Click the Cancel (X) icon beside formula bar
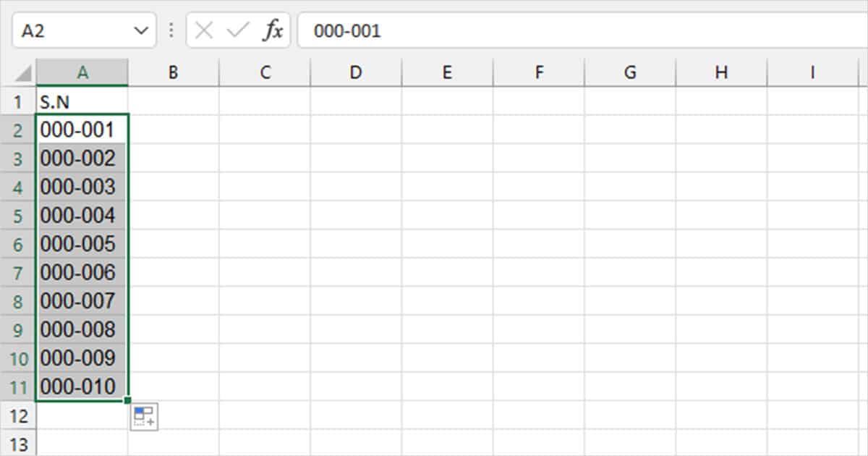The width and height of the screenshot is (868, 456). [x=205, y=30]
